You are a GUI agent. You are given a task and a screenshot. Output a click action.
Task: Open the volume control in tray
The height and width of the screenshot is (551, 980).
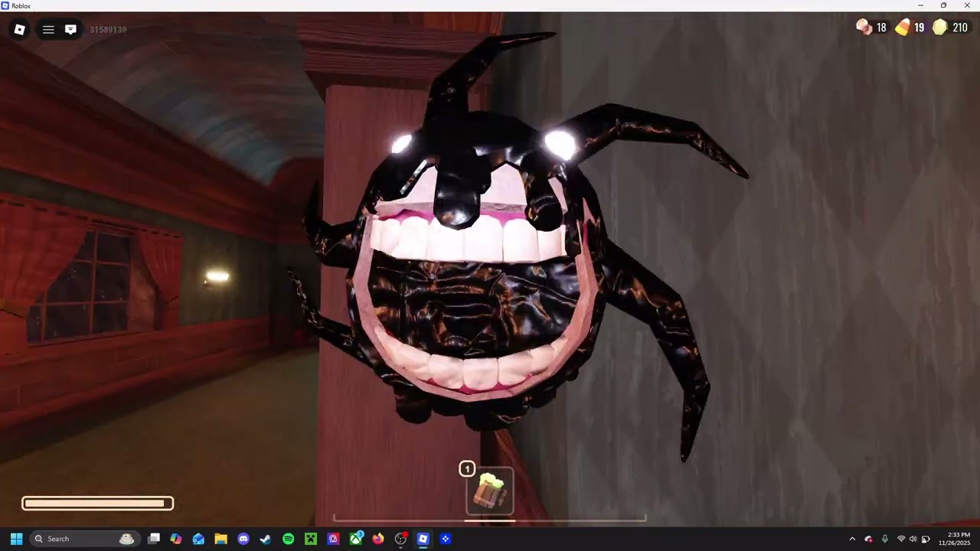pos(913,539)
